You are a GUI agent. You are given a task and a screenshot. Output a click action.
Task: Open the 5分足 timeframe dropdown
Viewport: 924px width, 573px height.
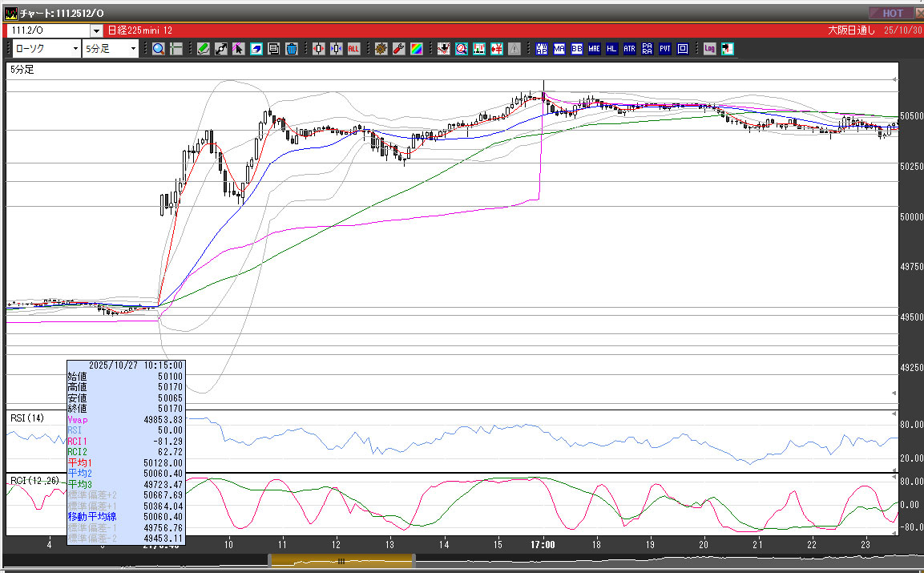pyautogui.click(x=132, y=49)
